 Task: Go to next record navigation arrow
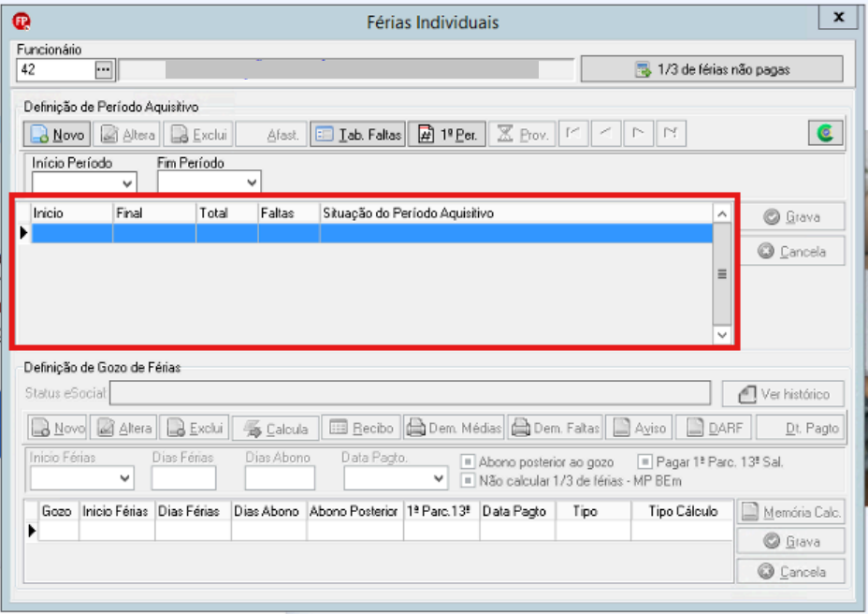[x=638, y=134]
